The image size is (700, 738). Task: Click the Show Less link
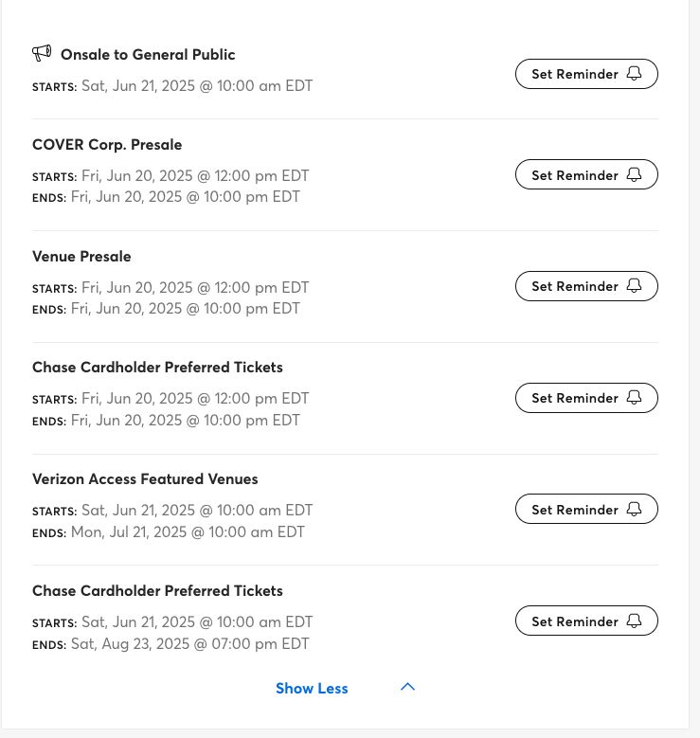tap(312, 689)
